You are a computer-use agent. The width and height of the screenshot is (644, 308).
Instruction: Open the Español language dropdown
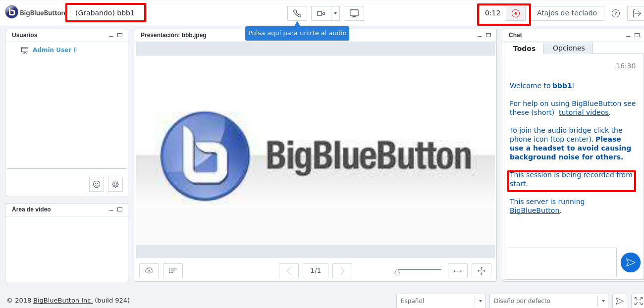[x=441, y=301]
